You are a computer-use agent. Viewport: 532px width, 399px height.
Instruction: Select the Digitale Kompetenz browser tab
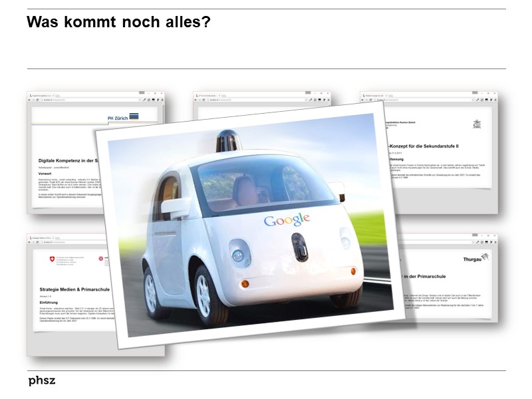tap(41, 94)
